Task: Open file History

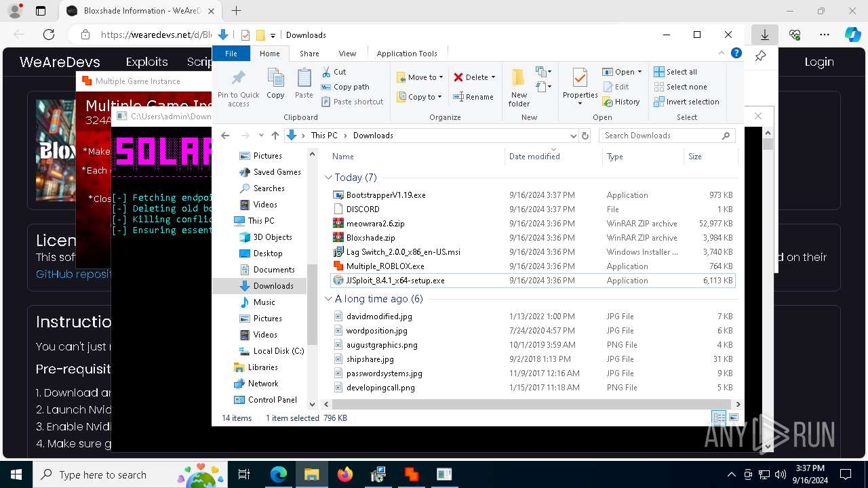Action: pyautogui.click(x=620, y=102)
